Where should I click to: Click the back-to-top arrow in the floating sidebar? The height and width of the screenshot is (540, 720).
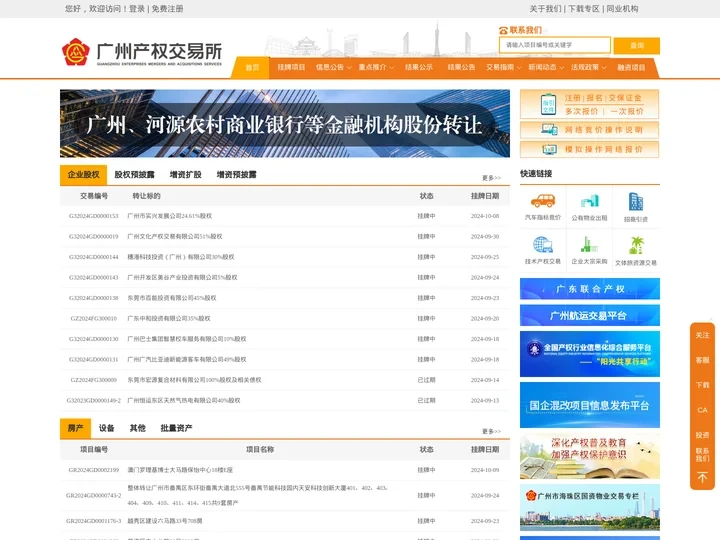pos(702,478)
